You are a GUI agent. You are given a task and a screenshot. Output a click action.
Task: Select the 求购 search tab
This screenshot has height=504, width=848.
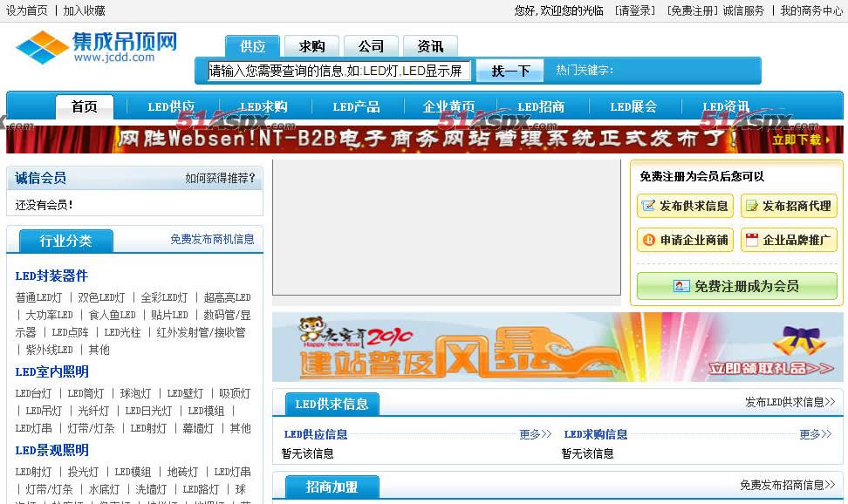tap(311, 46)
